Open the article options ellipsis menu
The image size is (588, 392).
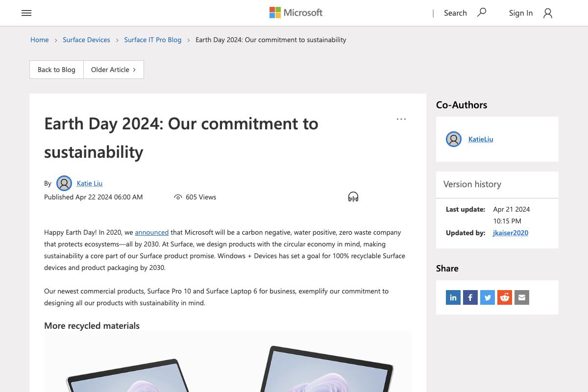401,119
